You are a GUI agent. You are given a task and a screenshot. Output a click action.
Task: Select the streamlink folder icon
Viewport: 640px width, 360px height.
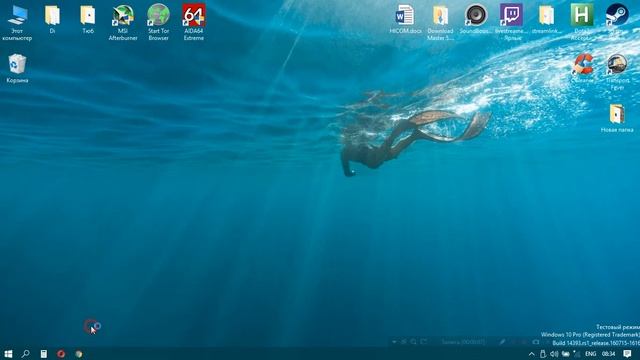click(546, 19)
